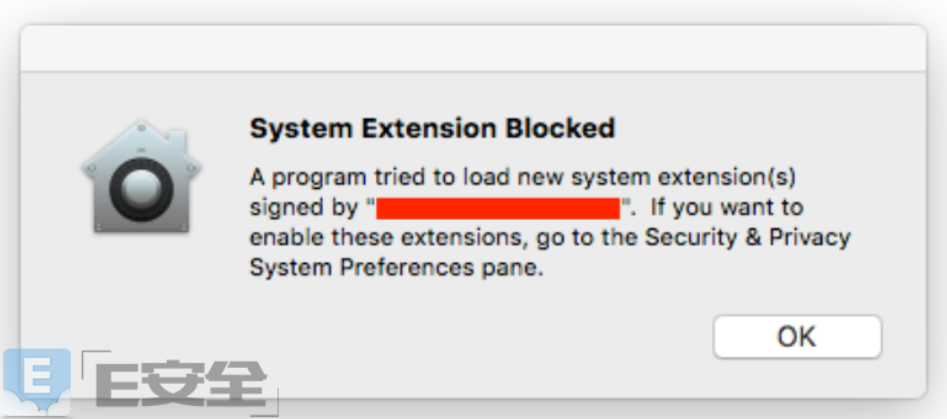
Task: Click the empty dialog title bar
Action: [x=473, y=50]
